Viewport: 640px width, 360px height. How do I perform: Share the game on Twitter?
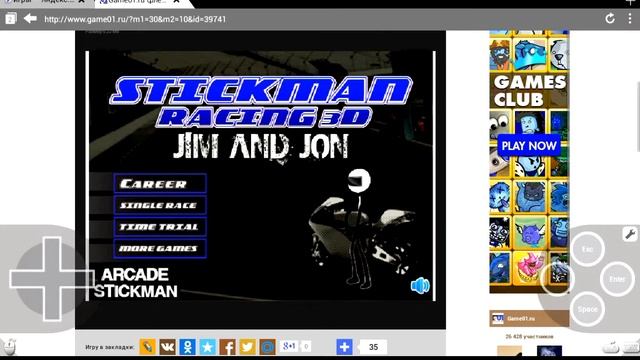(x=247, y=347)
